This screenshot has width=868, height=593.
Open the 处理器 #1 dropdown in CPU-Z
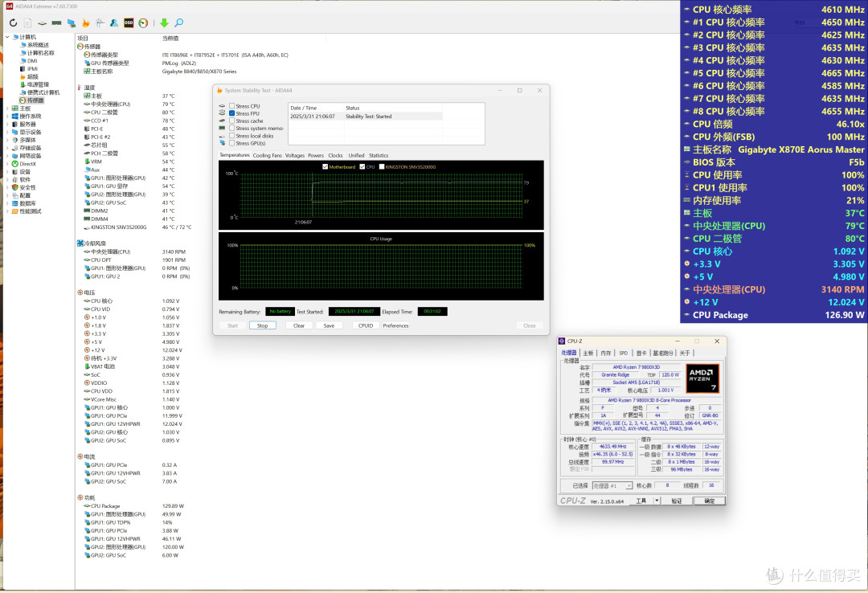pyautogui.click(x=612, y=485)
